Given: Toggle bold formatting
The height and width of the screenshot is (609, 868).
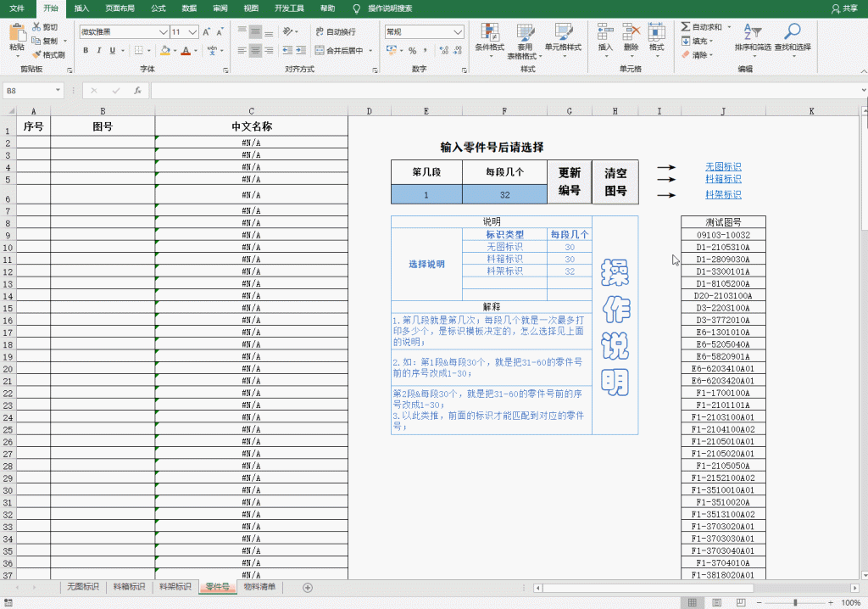Looking at the screenshot, I should [x=84, y=51].
